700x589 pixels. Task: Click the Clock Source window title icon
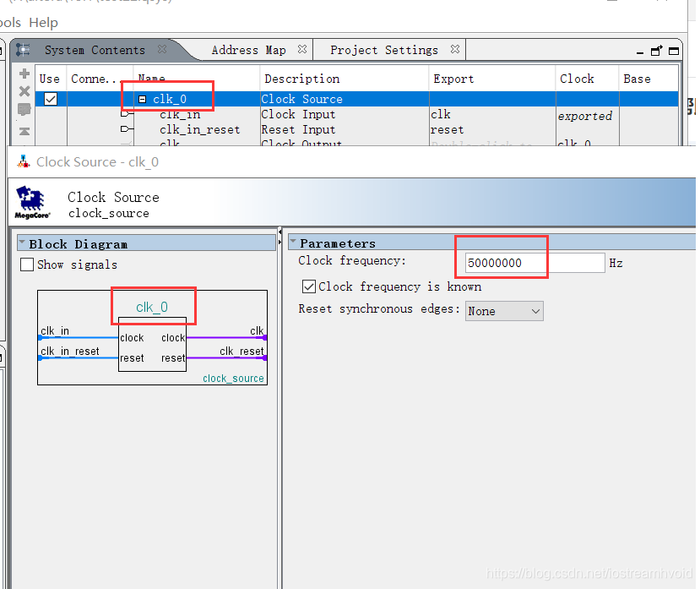click(23, 161)
